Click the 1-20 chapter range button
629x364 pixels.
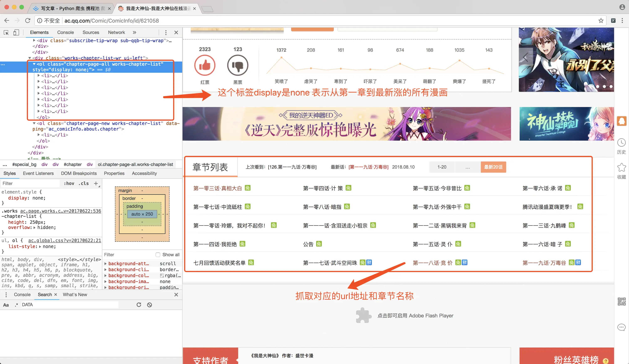442,167
